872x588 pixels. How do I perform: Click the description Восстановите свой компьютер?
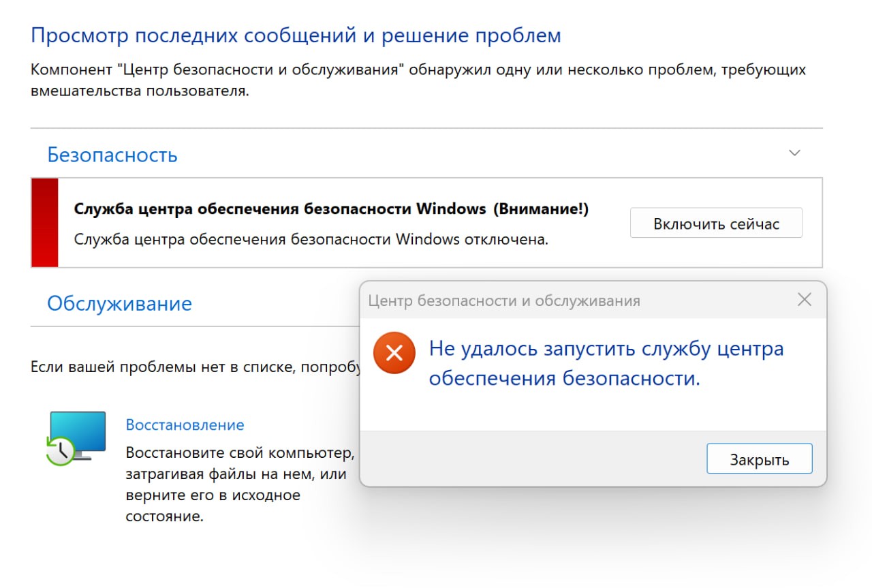(x=240, y=484)
